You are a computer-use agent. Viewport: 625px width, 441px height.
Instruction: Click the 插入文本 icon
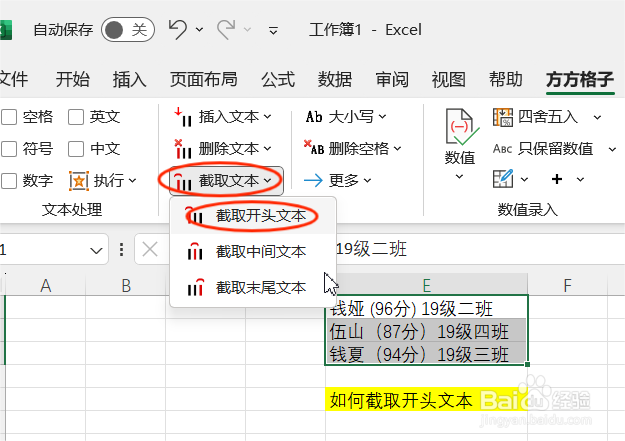point(183,117)
